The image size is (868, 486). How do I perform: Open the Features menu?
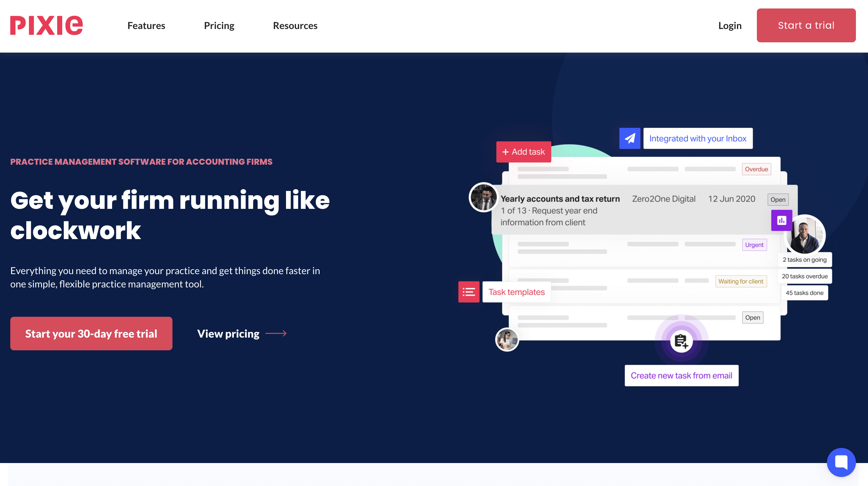146,26
